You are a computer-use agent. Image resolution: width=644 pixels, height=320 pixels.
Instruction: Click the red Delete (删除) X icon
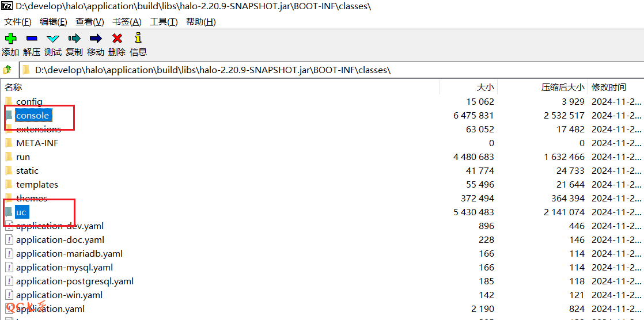117,39
